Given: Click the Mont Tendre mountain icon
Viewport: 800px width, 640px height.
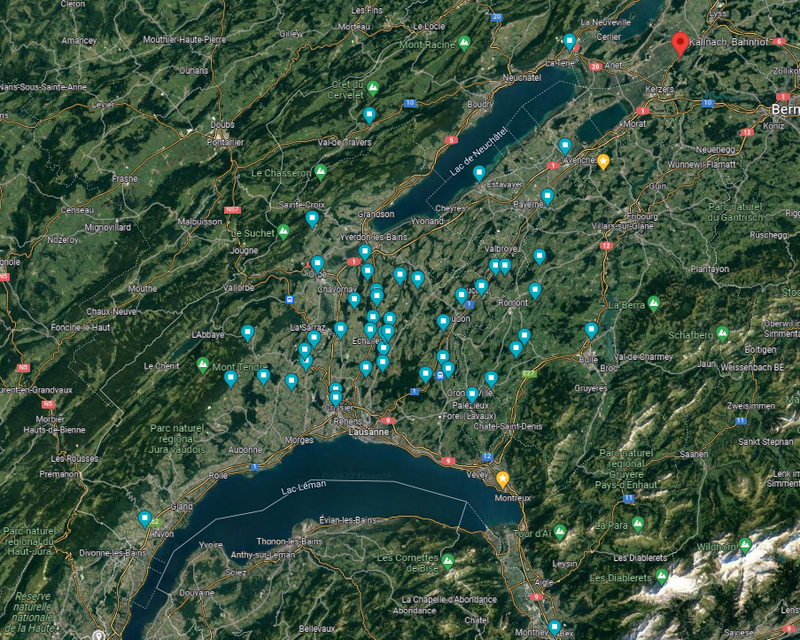Looking at the screenshot, I should click(x=204, y=365).
